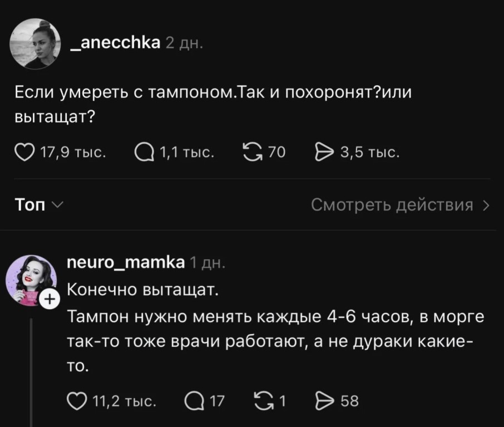
Task: Click the _anecchka profile avatar
Action: click(35, 44)
